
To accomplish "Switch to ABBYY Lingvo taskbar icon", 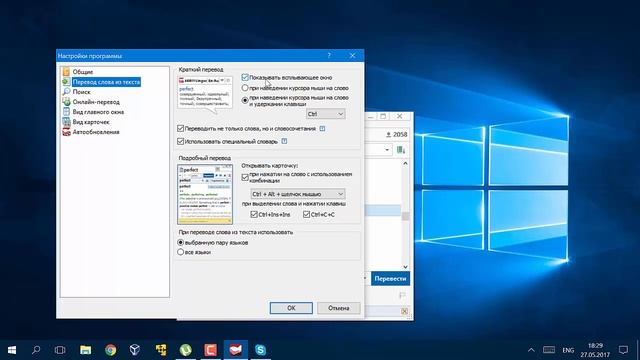I will (236, 350).
